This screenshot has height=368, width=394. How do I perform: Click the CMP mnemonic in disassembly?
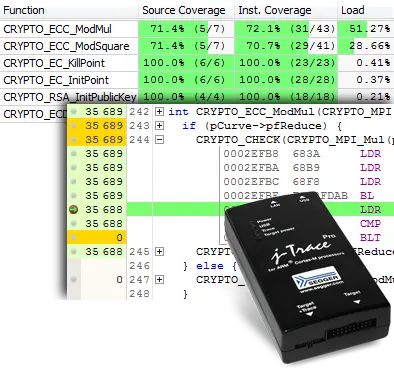click(x=370, y=224)
